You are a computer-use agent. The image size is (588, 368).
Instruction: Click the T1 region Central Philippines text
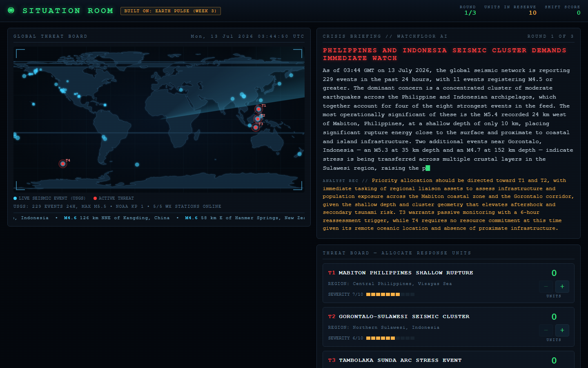390,284
